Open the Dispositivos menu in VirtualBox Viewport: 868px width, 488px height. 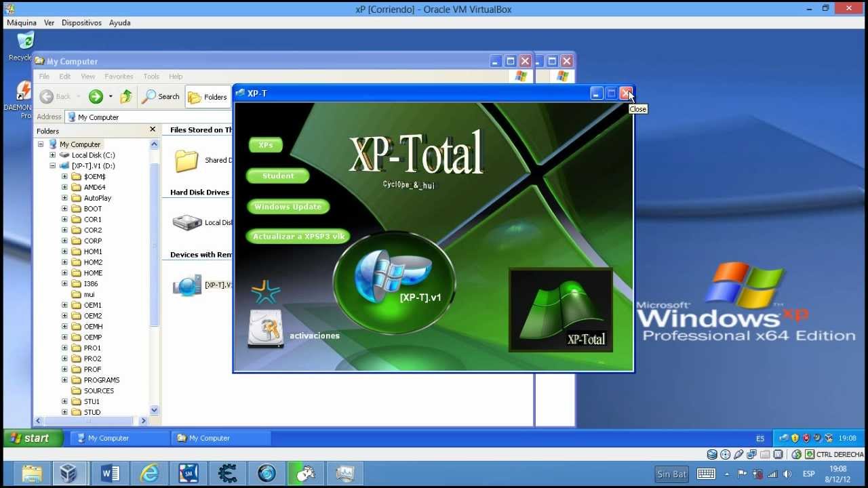tap(81, 22)
